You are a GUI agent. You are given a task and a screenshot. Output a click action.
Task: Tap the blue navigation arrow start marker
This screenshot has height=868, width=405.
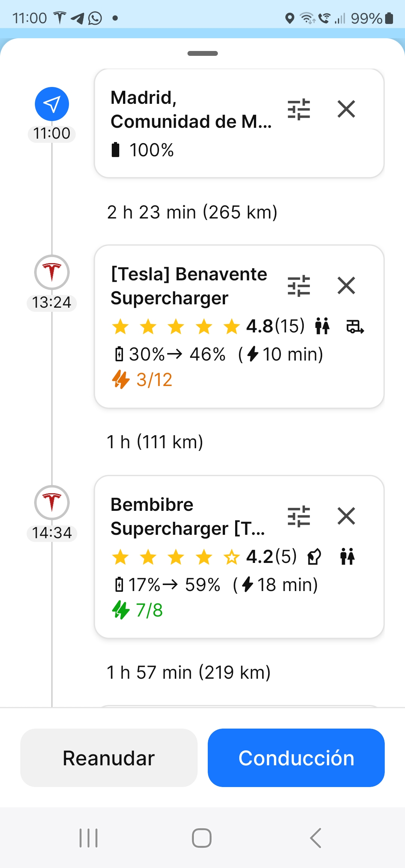coord(52,104)
